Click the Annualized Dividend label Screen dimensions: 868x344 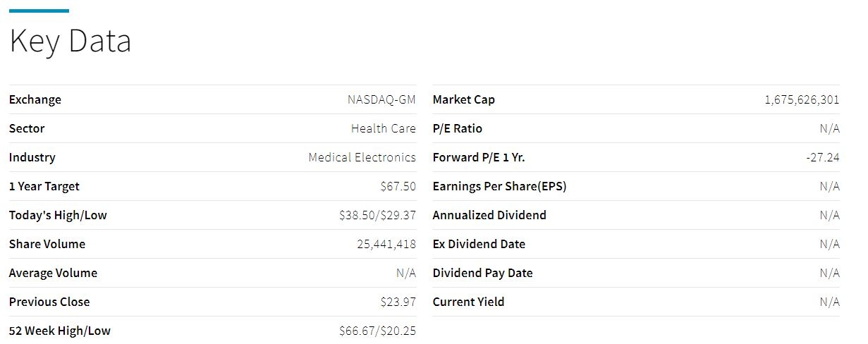(x=489, y=215)
